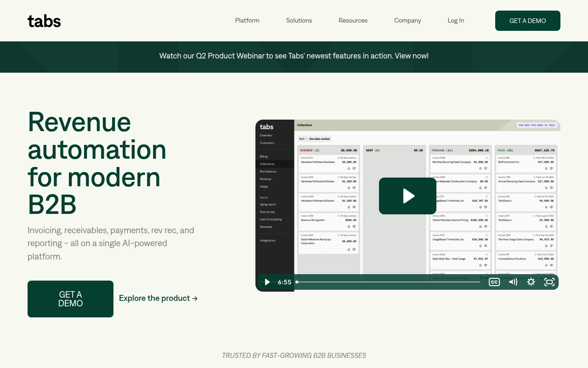Click the bell icon on the RampUps invoice
The height and width of the screenshot is (368, 588).
point(349,249)
